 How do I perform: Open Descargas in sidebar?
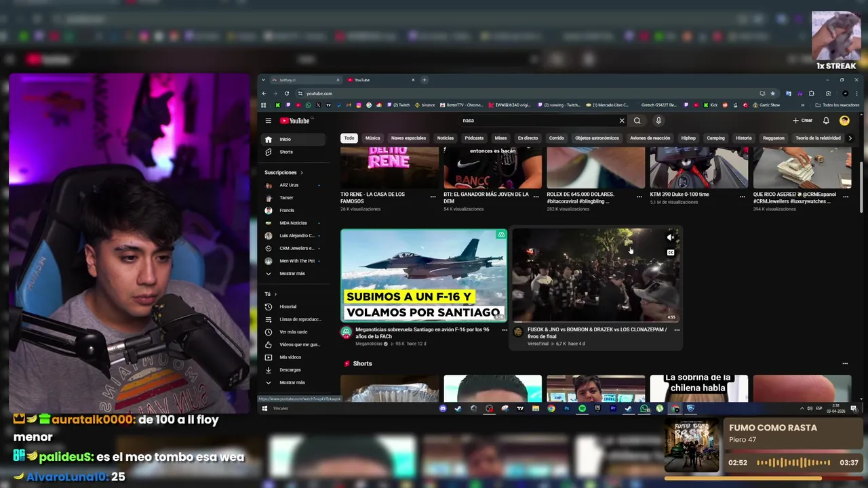[295, 370]
